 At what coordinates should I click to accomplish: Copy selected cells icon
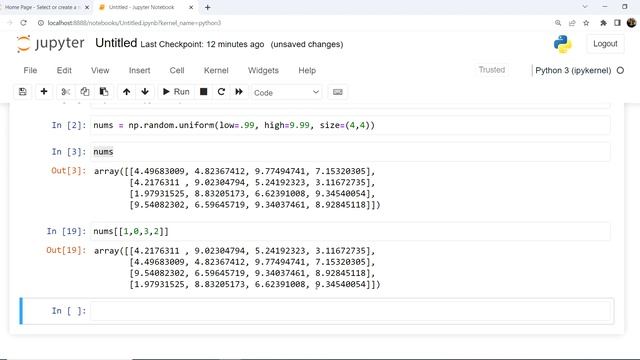click(x=85, y=92)
